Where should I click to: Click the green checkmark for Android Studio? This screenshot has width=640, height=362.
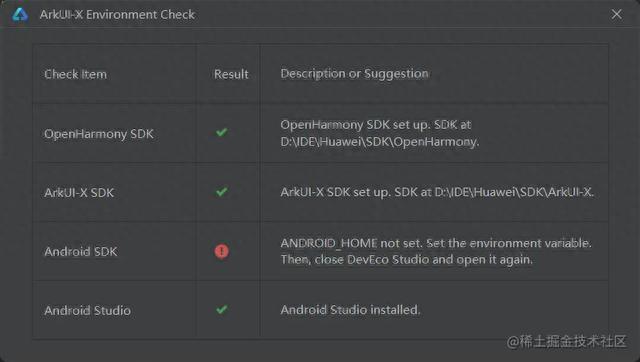tap(222, 309)
